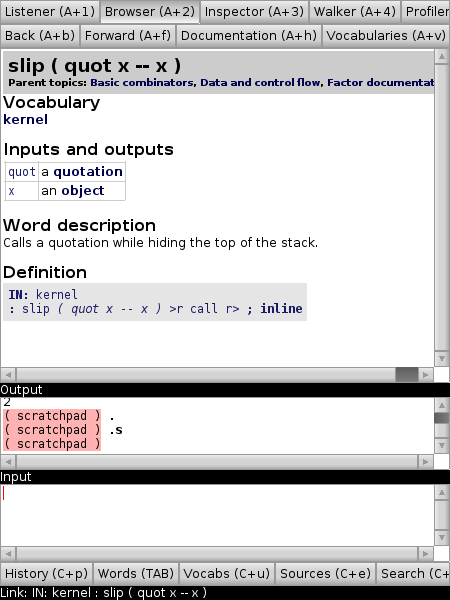Go Forward in help browser

[x=128, y=36]
